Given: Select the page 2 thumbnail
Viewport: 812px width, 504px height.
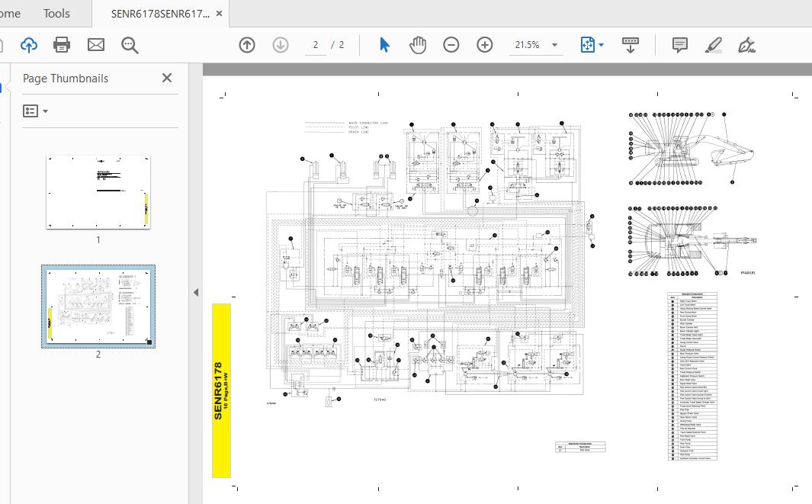Looking at the screenshot, I should point(98,306).
